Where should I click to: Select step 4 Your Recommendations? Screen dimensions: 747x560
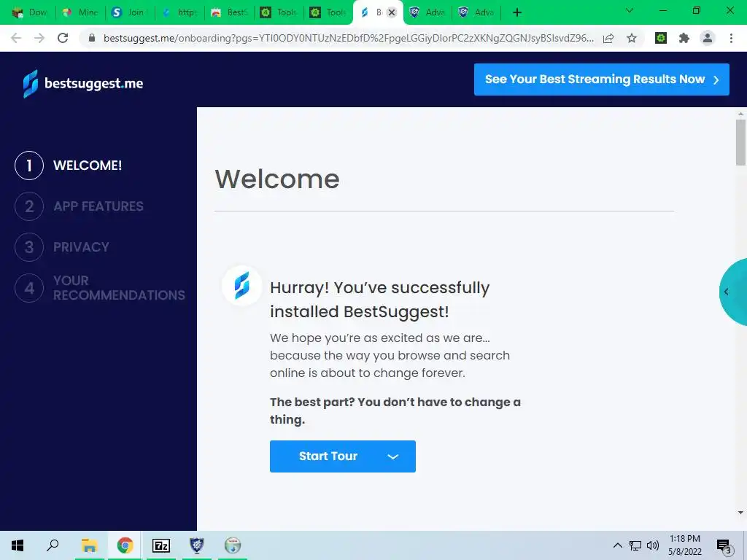[100, 287]
